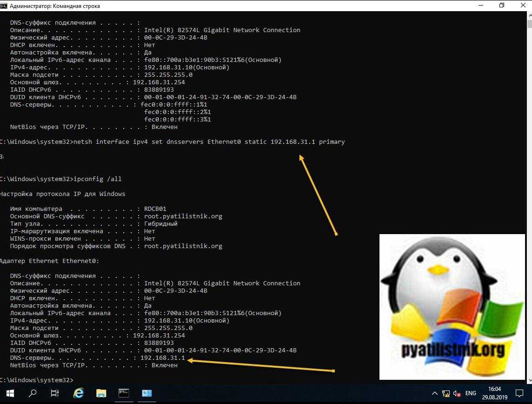Viewport: 532px width, 404px height.
Task: Open the Action Center notifications icon
Action: 519,393
